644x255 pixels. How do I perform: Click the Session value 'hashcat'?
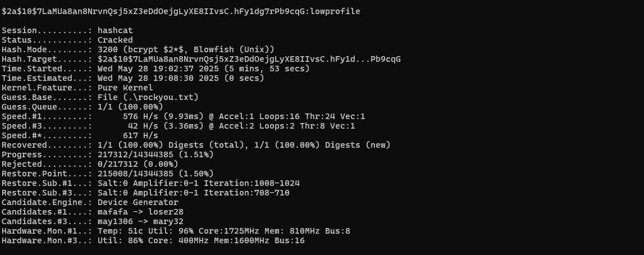[115, 30]
